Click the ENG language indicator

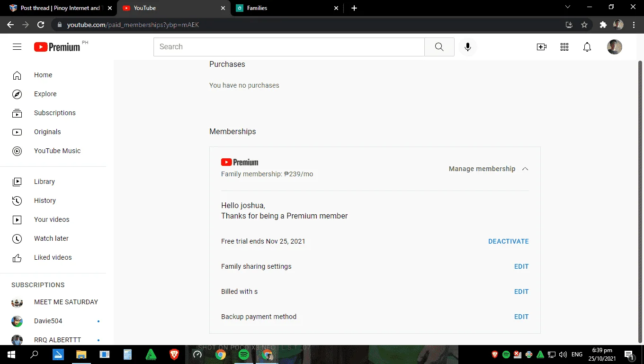(x=577, y=355)
